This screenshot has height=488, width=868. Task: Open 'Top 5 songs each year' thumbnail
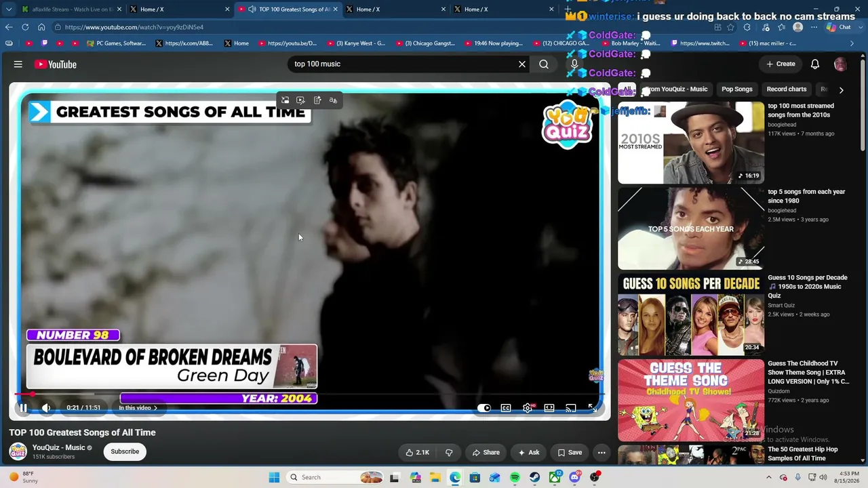691,228
